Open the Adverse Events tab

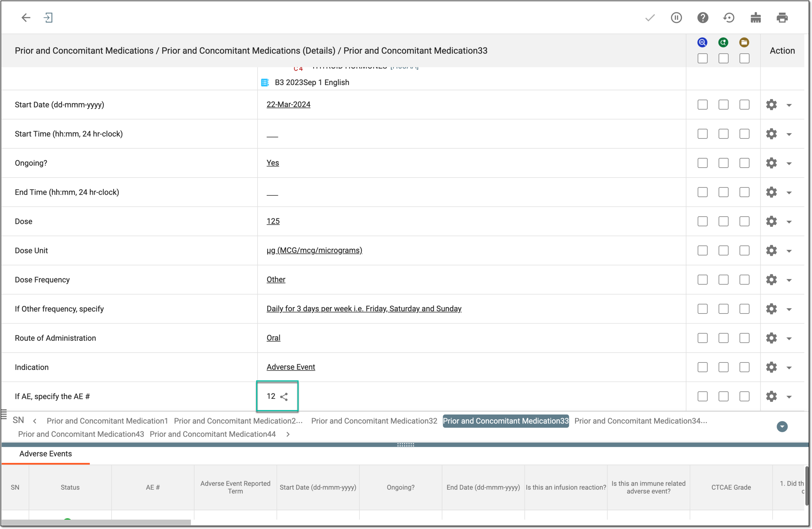46,454
